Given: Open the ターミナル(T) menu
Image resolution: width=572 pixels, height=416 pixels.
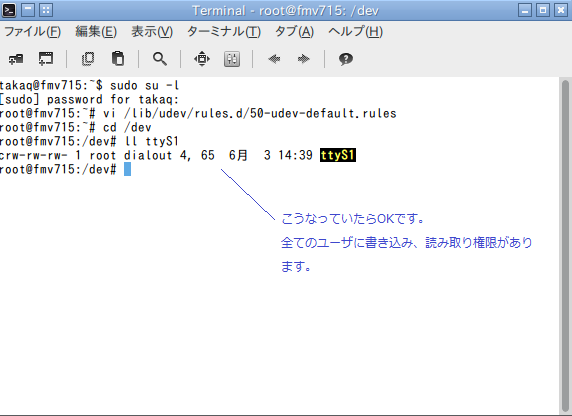Looking at the screenshot, I should pyautogui.click(x=224, y=32).
